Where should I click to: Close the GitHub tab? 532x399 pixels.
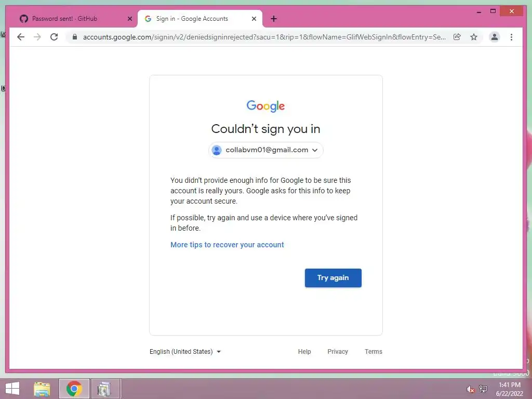click(x=129, y=19)
